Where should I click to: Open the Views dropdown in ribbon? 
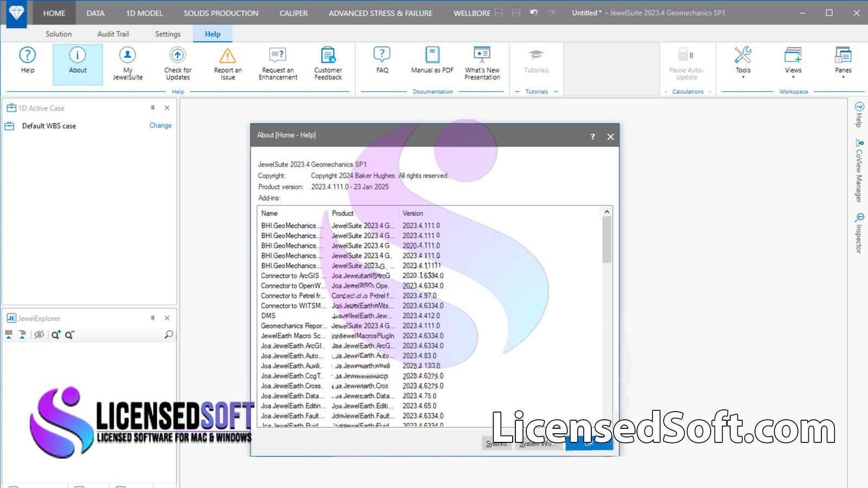[793, 62]
